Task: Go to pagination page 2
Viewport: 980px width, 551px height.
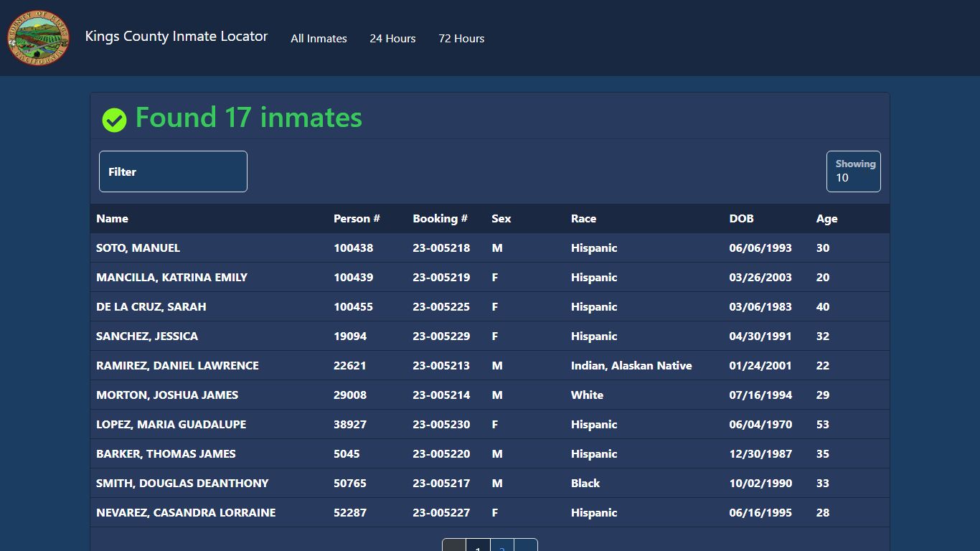Action: [x=502, y=547]
